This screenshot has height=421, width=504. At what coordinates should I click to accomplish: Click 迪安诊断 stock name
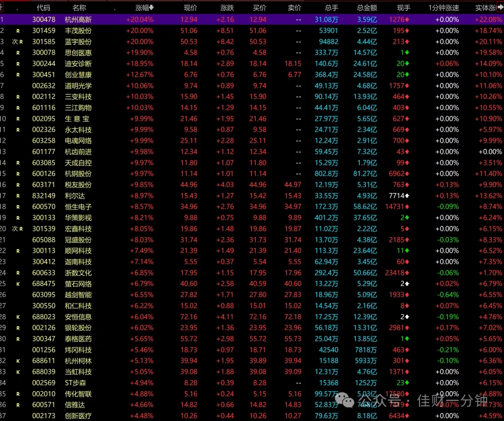pos(78,63)
